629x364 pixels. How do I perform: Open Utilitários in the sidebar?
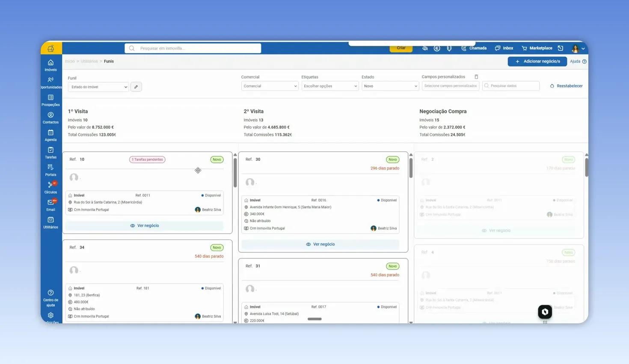50,223
